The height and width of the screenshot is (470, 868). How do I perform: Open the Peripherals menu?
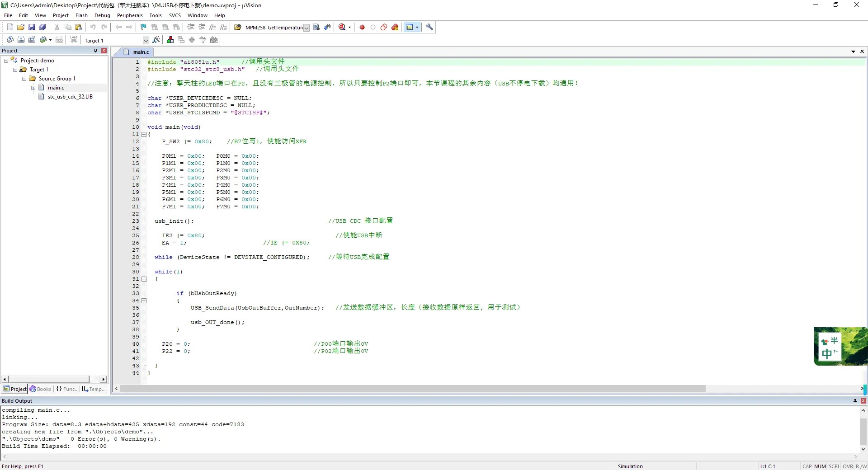pyautogui.click(x=130, y=15)
